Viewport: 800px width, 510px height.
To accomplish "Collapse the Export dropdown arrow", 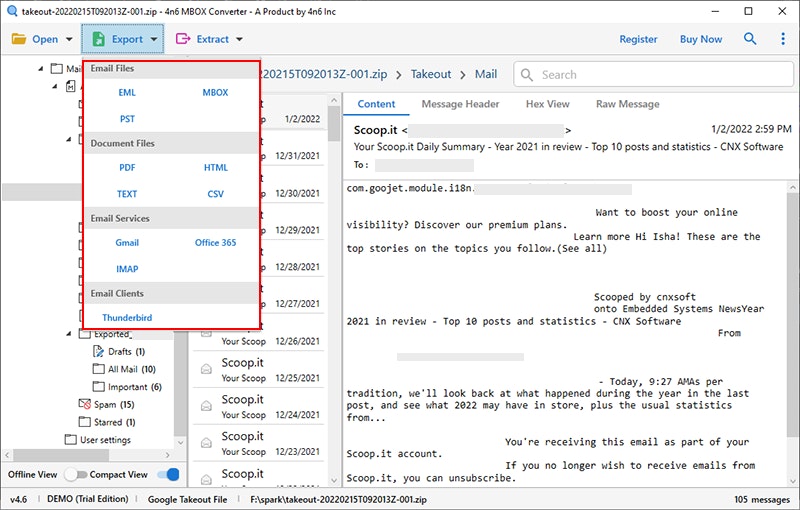I will click(154, 39).
